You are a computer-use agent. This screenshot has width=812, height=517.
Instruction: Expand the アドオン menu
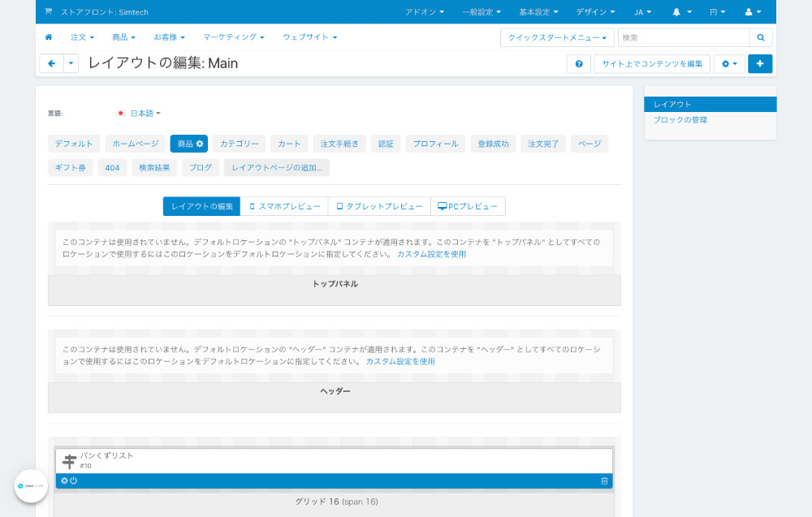[x=425, y=12]
